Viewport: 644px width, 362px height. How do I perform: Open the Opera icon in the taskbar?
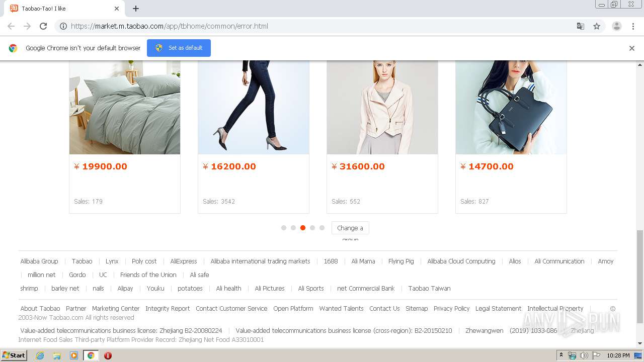(x=108, y=355)
